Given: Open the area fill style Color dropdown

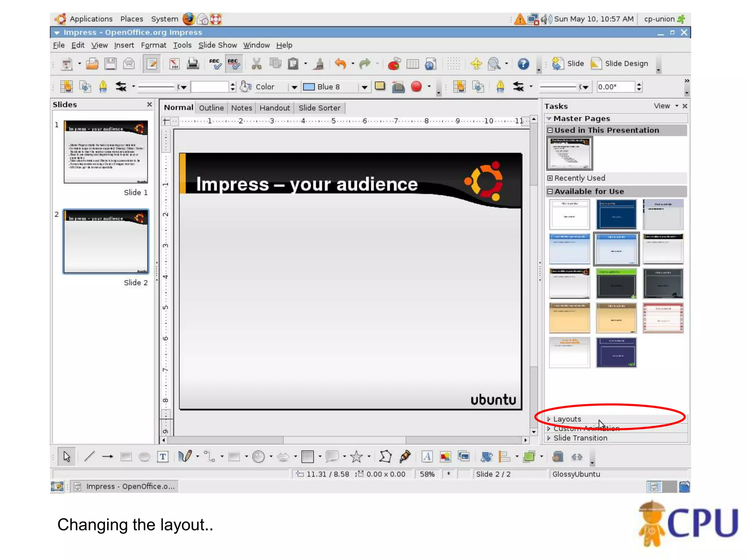Looking at the screenshot, I should coord(294,87).
